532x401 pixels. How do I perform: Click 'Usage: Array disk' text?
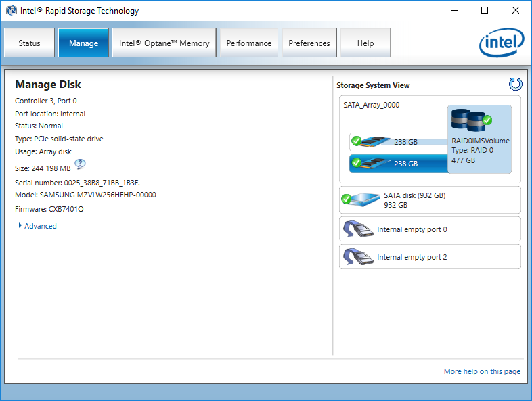pyautogui.click(x=43, y=151)
